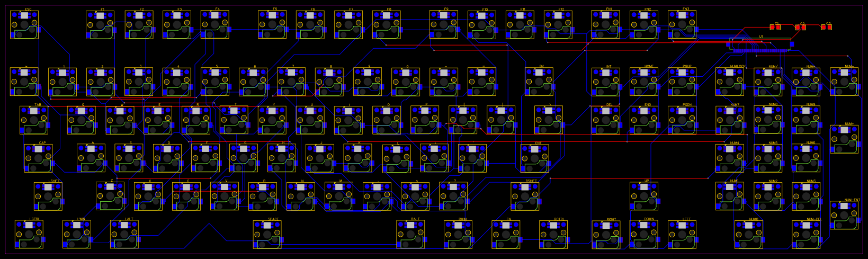The width and height of the screenshot is (868, 259).
Task: Select capacitor C2 pads
Action: 800,26
